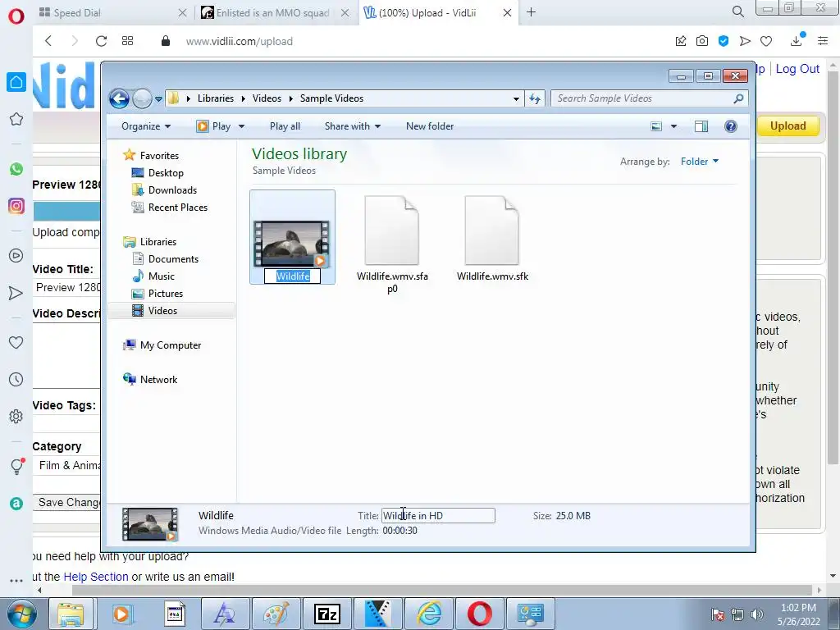The height and width of the screenshot is (630, 840).
Task: Click the Explorer Forward arrow button
Action: pyautogui.click(x=142, y=98)
